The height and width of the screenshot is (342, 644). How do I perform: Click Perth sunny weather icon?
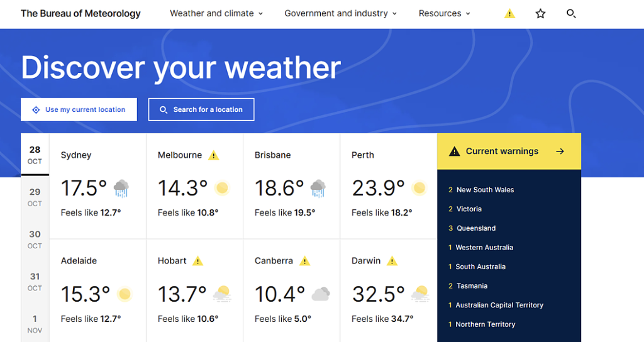[419, 188]
